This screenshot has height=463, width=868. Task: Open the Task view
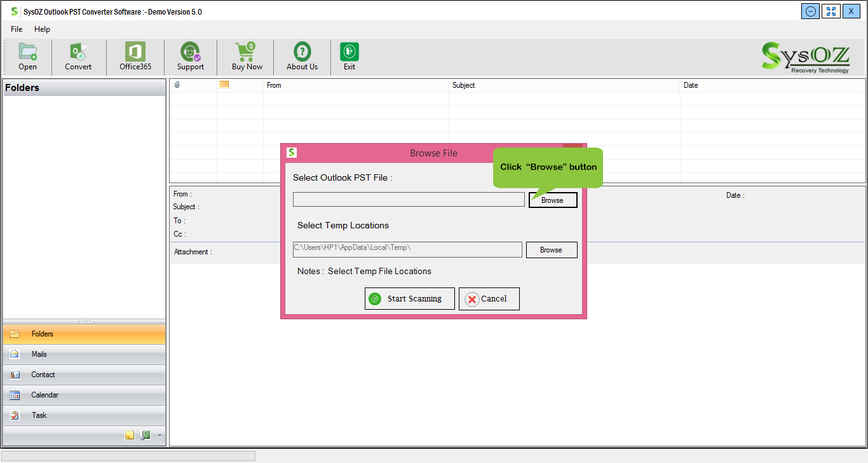pyautogui.click(x=84, y=415)
